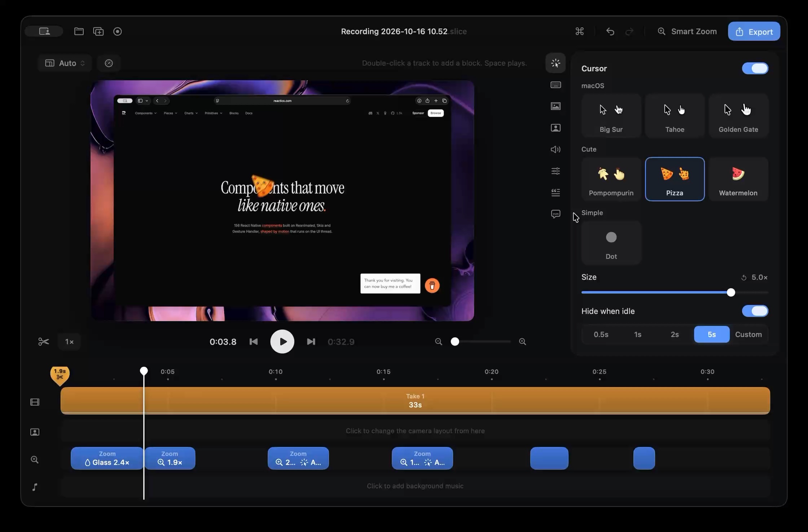Click the scissors cut tool
This screenshot has width=808, height=532.
44,341
